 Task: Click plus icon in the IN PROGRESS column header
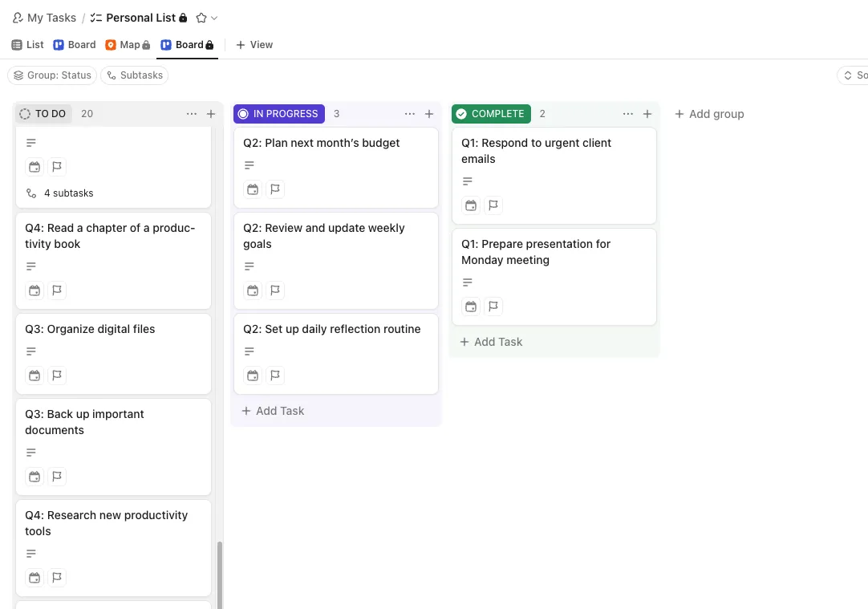pos(429,114)
